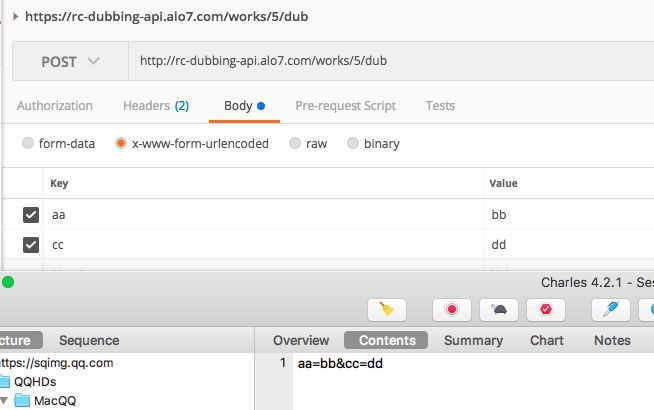This screenshot has height=410, width=654.
Task: Select the raw body radio button
Action: [x=295, y=143]
